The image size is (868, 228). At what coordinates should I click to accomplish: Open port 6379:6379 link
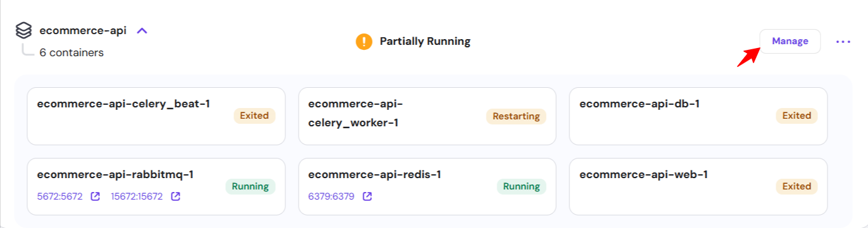pos(331,196)
